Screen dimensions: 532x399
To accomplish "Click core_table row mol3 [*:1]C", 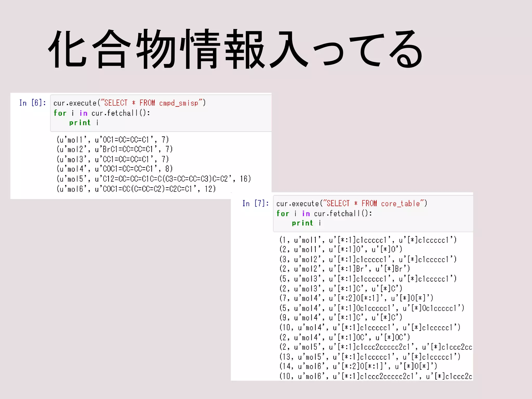I will (x=341, y=289).
